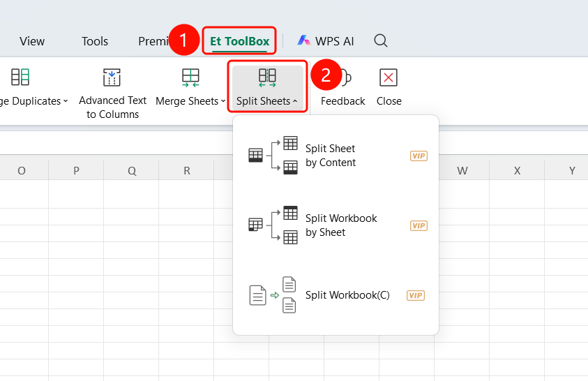Click the Split Workbook(C) document icon
This screenshot has height=381, width=588.
273,295
